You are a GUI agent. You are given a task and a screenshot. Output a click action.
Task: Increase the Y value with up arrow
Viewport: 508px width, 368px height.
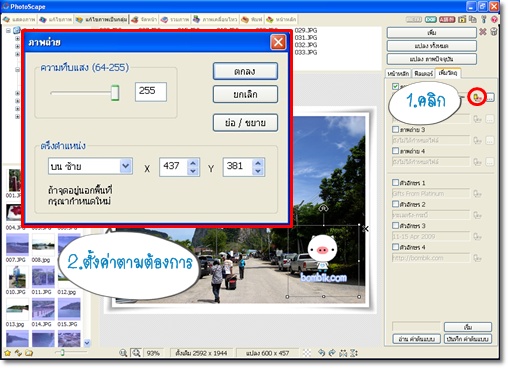point(258,163)
